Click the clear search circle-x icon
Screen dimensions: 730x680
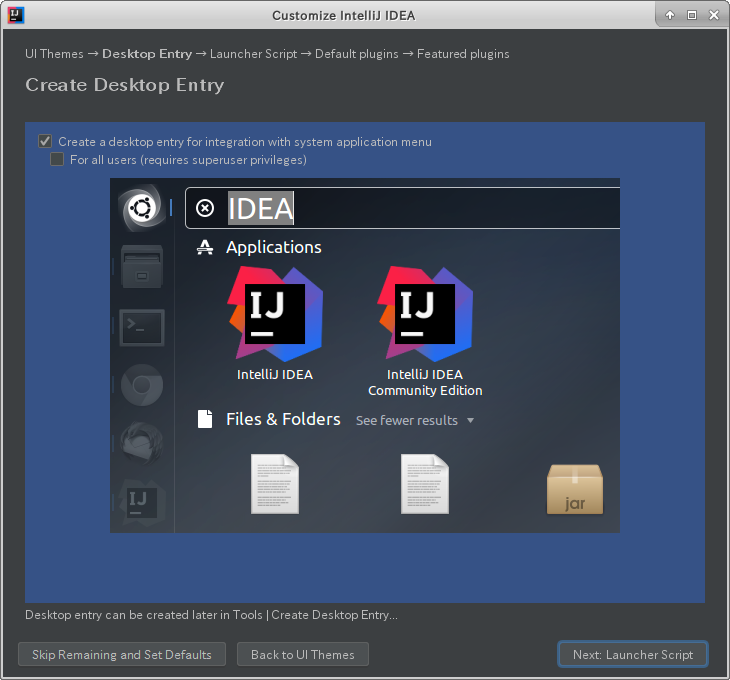tap(205, 208)
